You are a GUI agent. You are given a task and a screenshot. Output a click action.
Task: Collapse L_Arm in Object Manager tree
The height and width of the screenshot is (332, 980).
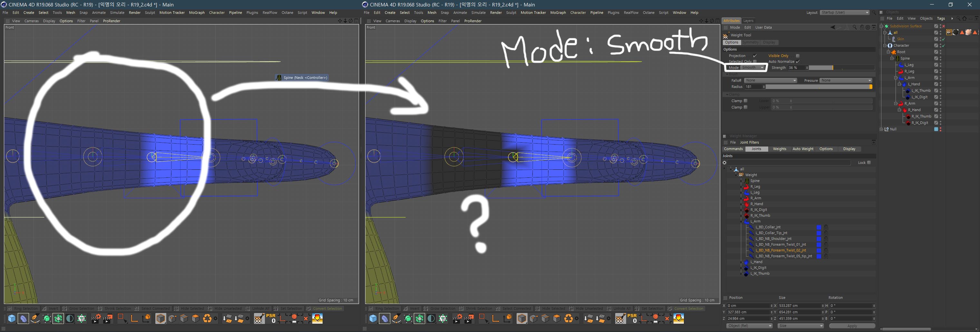tap(896, 78)
